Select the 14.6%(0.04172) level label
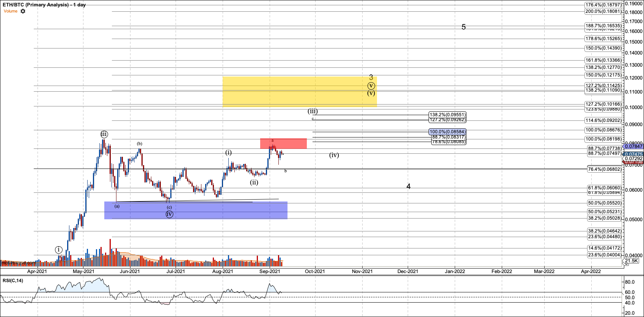 [605, 248]
